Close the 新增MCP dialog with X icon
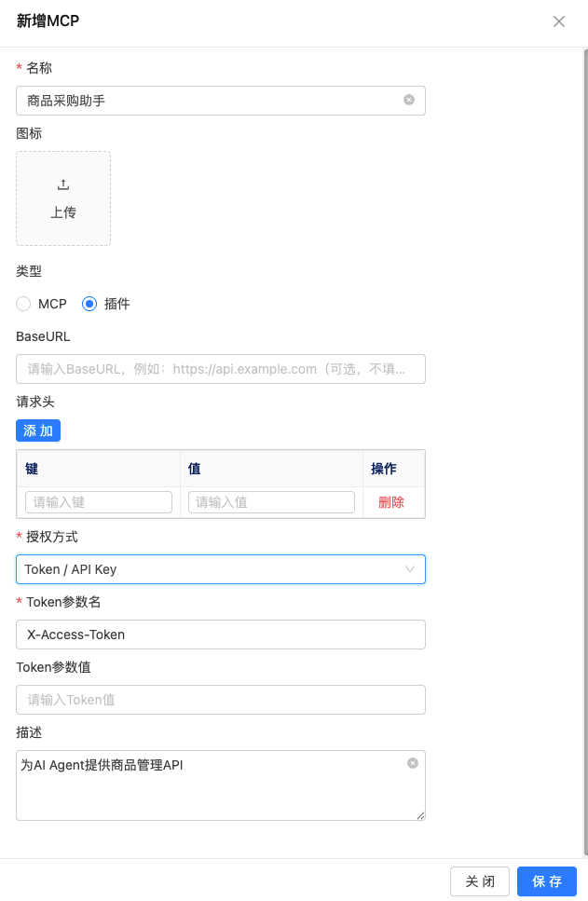Image resolution: width=588 pixels, height=901 pixels. click(x=559, y=21)
